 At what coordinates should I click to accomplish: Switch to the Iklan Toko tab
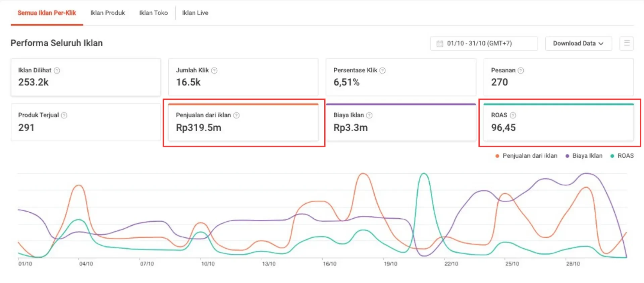pos(153,13)
